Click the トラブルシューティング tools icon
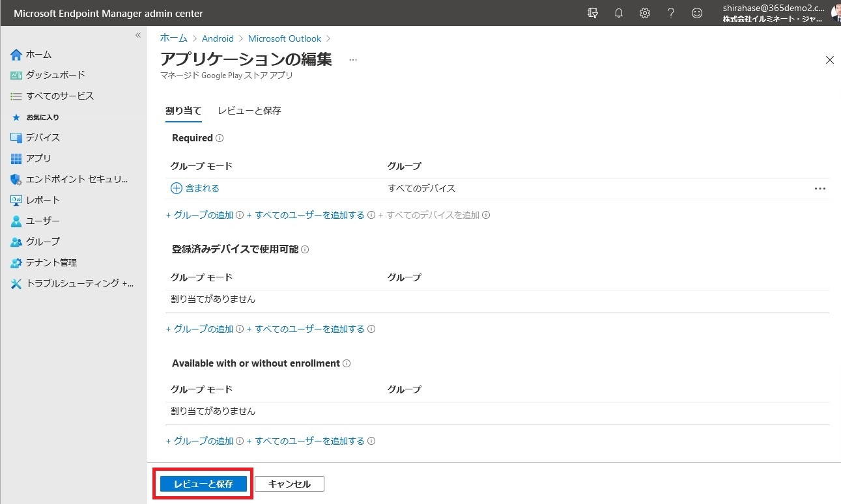Viewport: 841px width, 504px height. [16, 284]
